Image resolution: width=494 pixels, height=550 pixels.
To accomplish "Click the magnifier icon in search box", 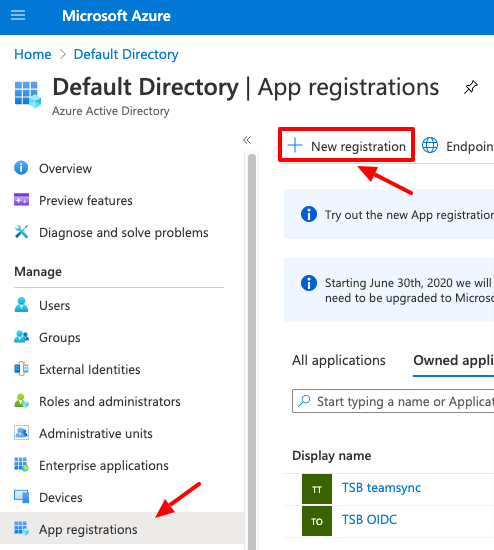I will point(304,401).
